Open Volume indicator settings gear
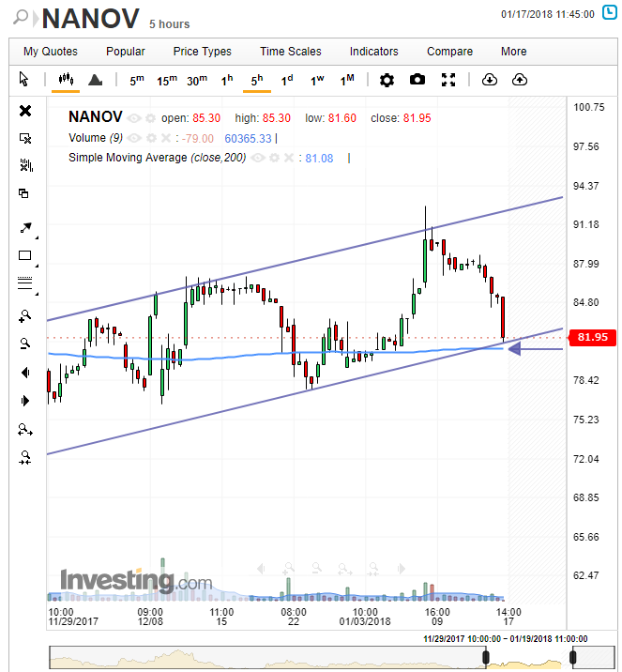Image resolution: width=622 pixels, height=672 pixels. [151, 138]
